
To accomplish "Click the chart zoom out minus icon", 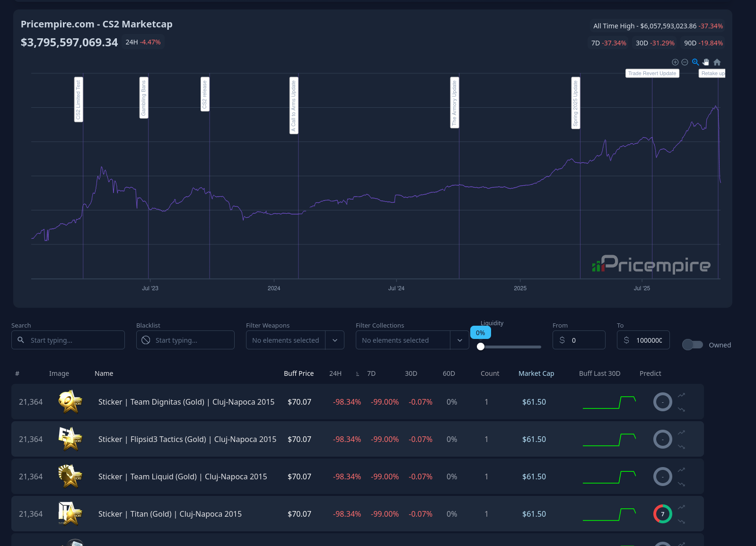I will (685, 62).
